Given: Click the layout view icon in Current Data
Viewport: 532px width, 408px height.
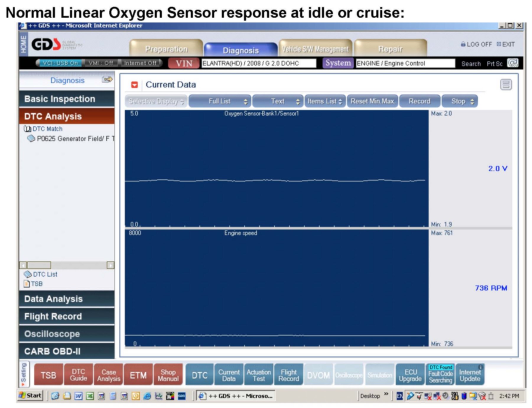Looking at the screenshot, I should (x=506, y=85).
